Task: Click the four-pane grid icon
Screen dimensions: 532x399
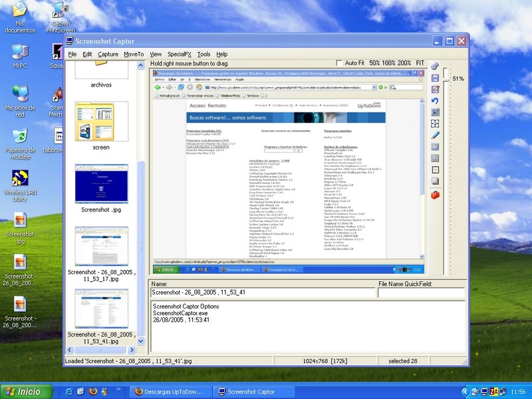Action: click(435, 170)
